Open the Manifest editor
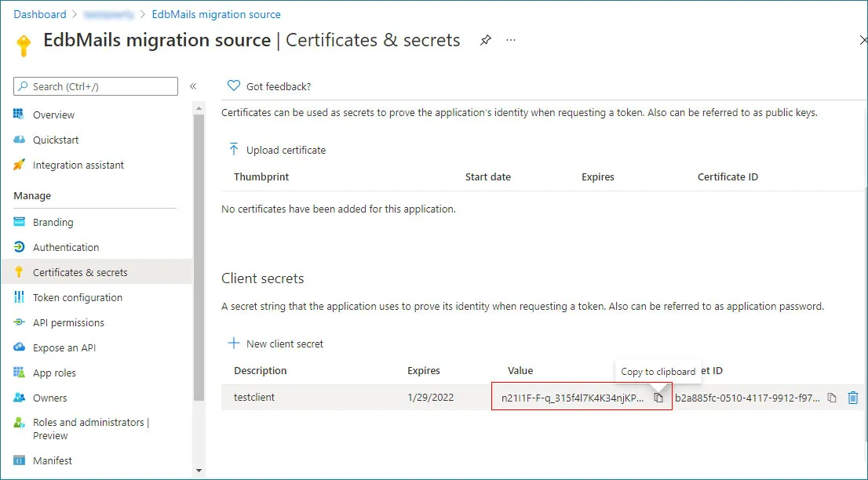Viewport: 868px width, 480px height. point(52,460)
